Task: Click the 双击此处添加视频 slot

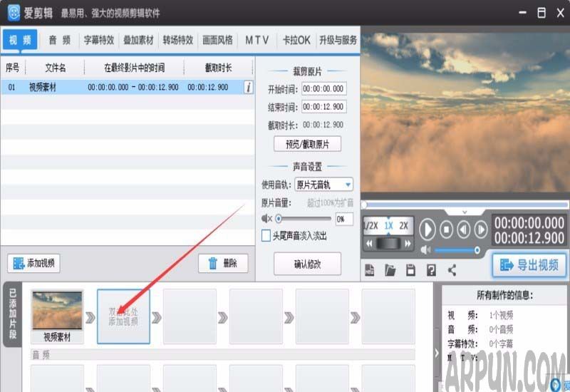Action: point(123,316)
